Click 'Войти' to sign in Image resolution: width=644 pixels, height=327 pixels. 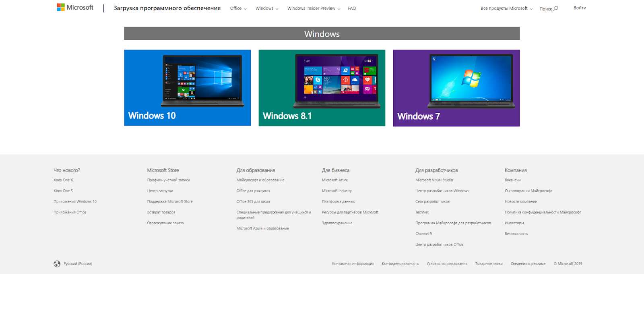coord(580,8)
